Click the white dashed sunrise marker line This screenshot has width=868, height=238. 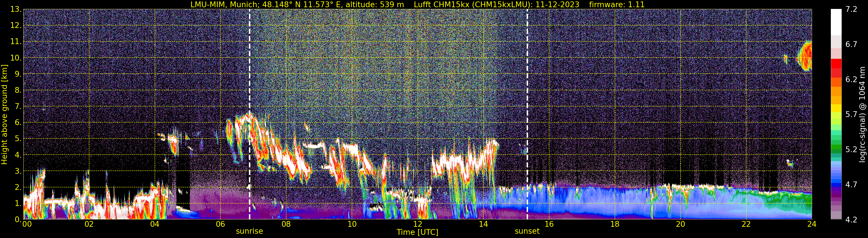click(x=250, y=114)
